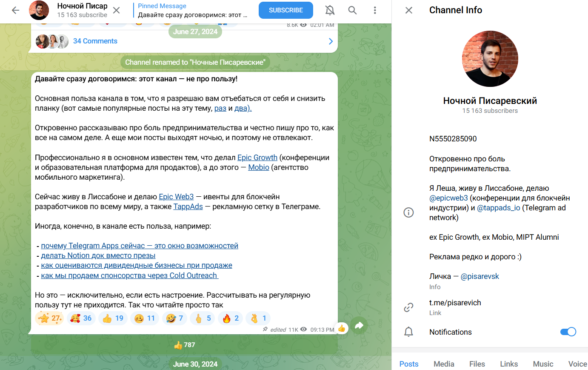The height and width of the screenshot is (370, 588).
Task: Switch to the Posts tab
Action: (409, 364)
